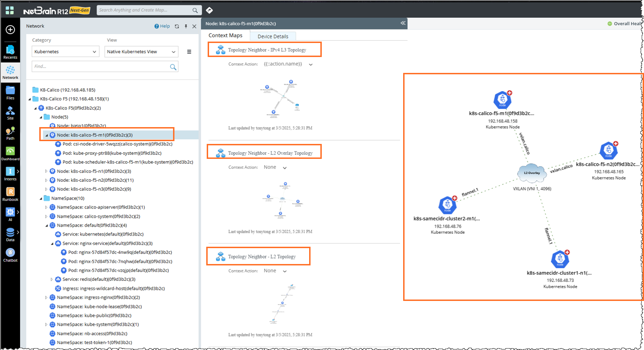The width and height of the screenshot is (644, 350).
Task: Open AI in the left sidebar
Action: (10, 214)
